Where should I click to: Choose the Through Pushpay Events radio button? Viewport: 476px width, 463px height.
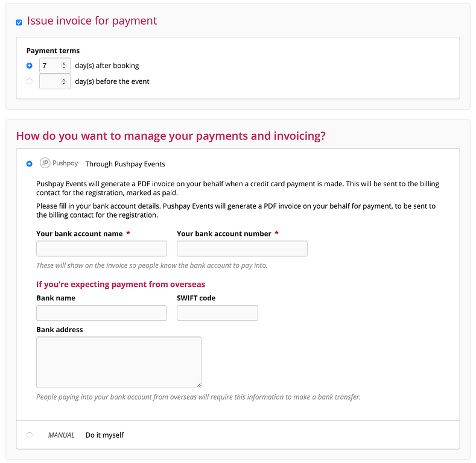point(30,163)
